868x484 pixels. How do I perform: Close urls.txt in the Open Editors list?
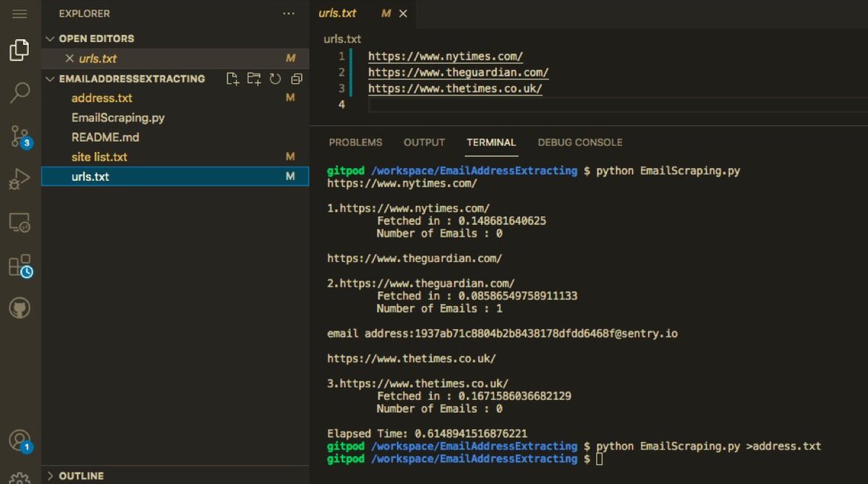pos(69,59)
